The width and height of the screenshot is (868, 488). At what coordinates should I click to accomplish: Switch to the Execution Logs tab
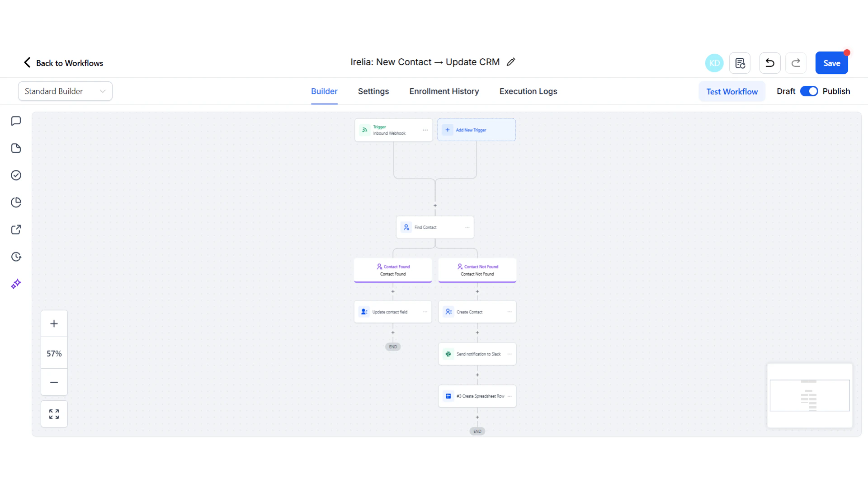click(528, 91)
